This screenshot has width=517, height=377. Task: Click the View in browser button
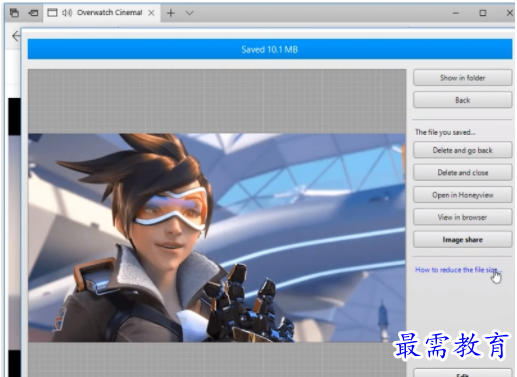[x=462, y=217]
